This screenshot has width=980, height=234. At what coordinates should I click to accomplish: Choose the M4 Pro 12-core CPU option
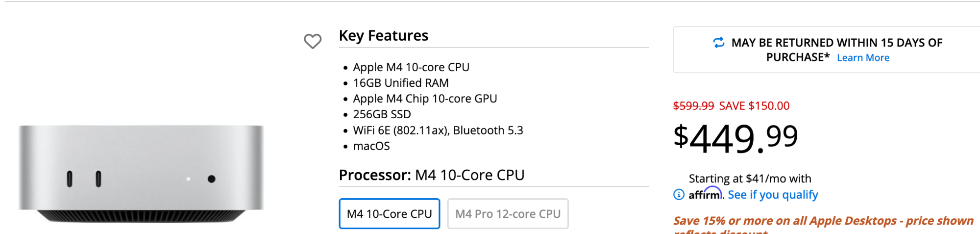pos(508,214)
